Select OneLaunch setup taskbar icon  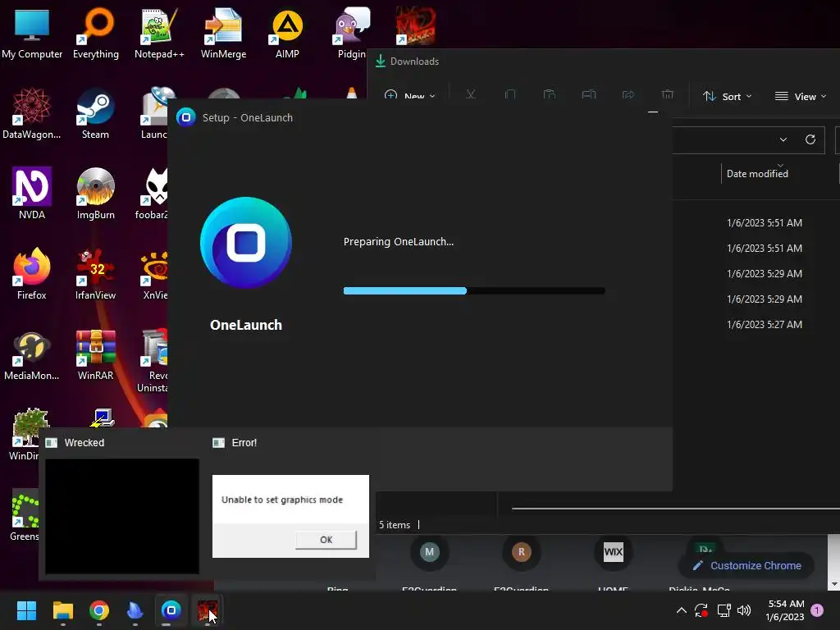171,610
